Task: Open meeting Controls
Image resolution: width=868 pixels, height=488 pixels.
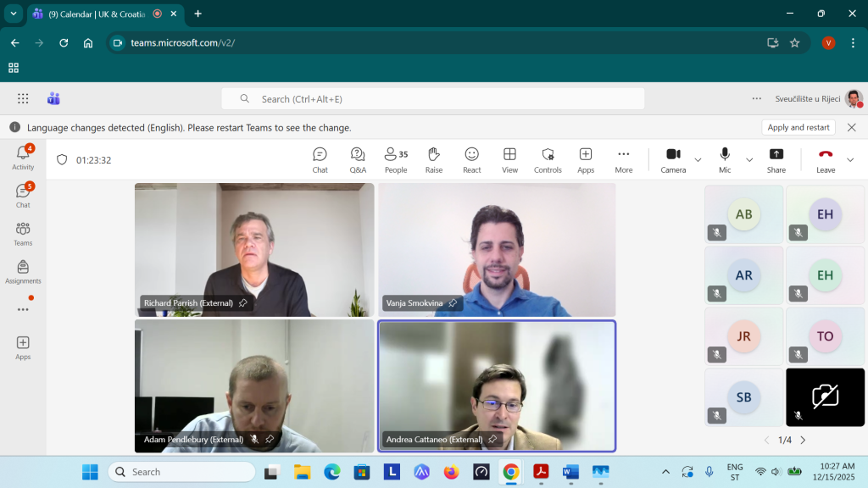Action: click(548, 159)
